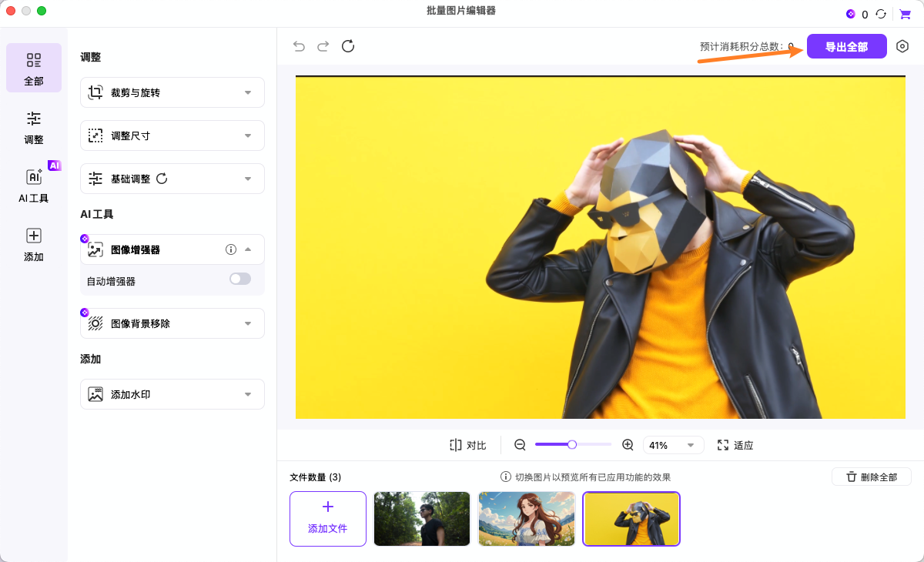Show info for 图像增强器
Viewport: 924px width, 562px height.
(x=230, y=249)
